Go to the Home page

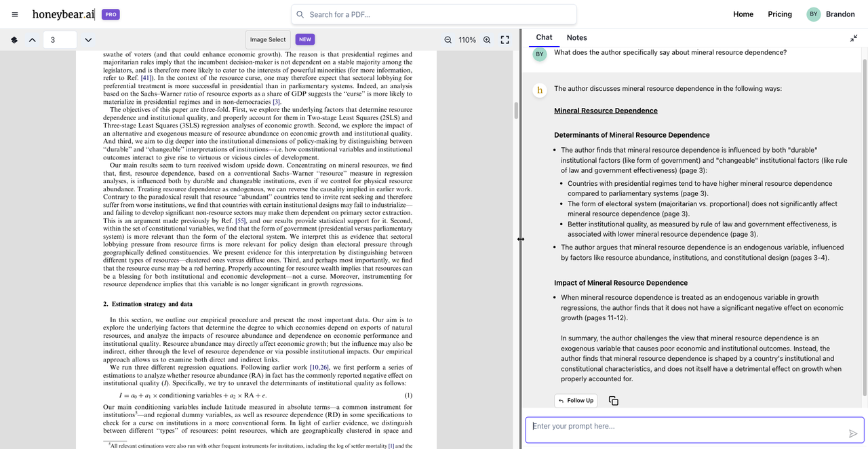(x=743, y=14)
